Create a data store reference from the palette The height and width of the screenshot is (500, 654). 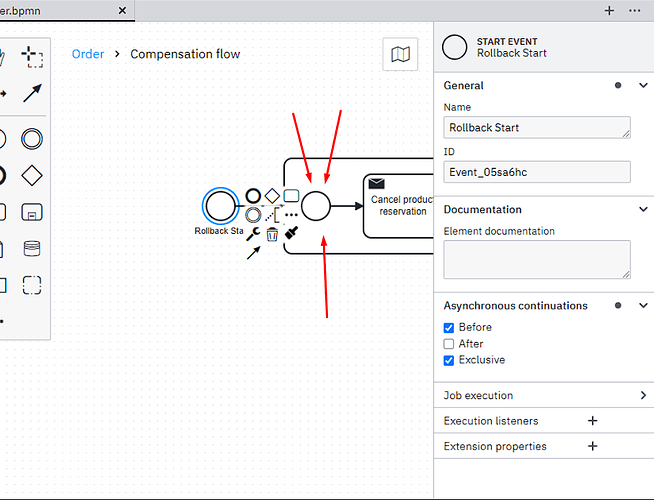(x=32, y=249)
